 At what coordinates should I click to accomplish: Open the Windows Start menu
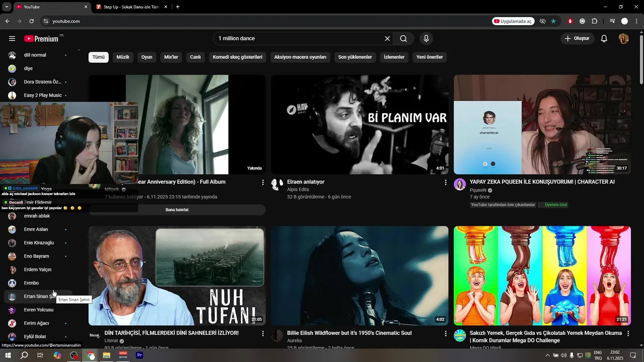(8, 355)
